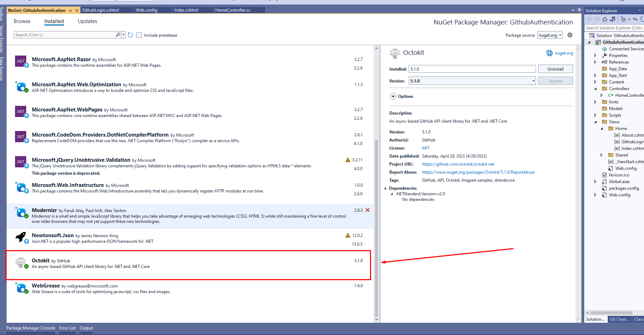This screenshot has width=644, height=335.
Task: Collapse the Controllers folder
Action: (595, 89)
